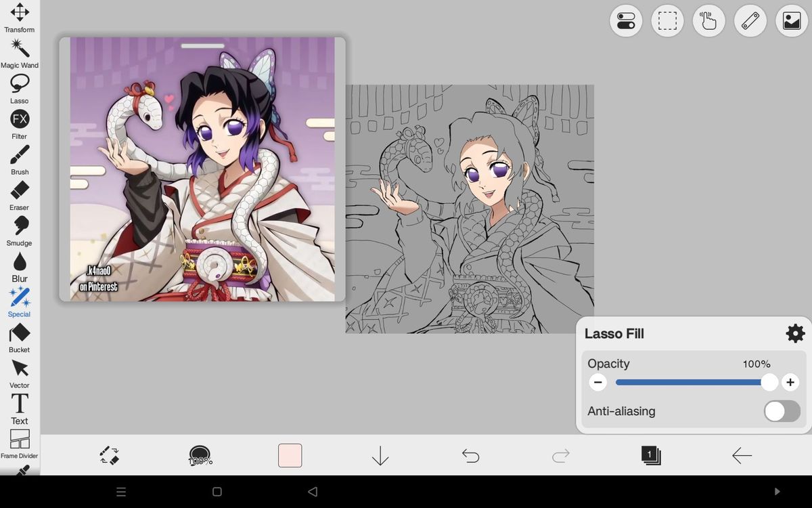Select the Smudge tool
This screenshot has width=812, height=508.
pyautogui.click(x=20, y=231)
